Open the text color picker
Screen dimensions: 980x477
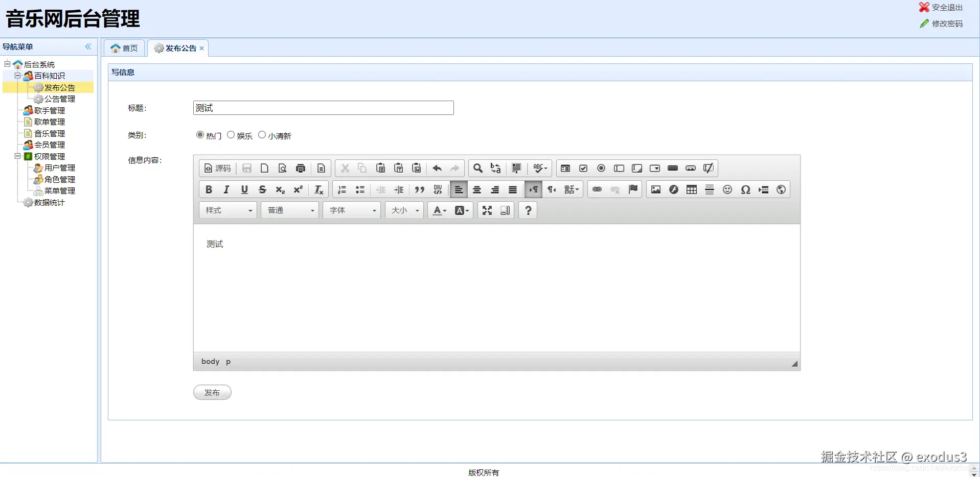pyautogui.click(x=440, y=210)
